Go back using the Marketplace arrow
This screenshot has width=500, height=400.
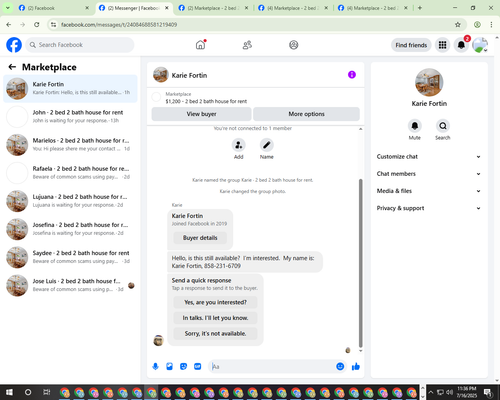(x=12, y=67)
